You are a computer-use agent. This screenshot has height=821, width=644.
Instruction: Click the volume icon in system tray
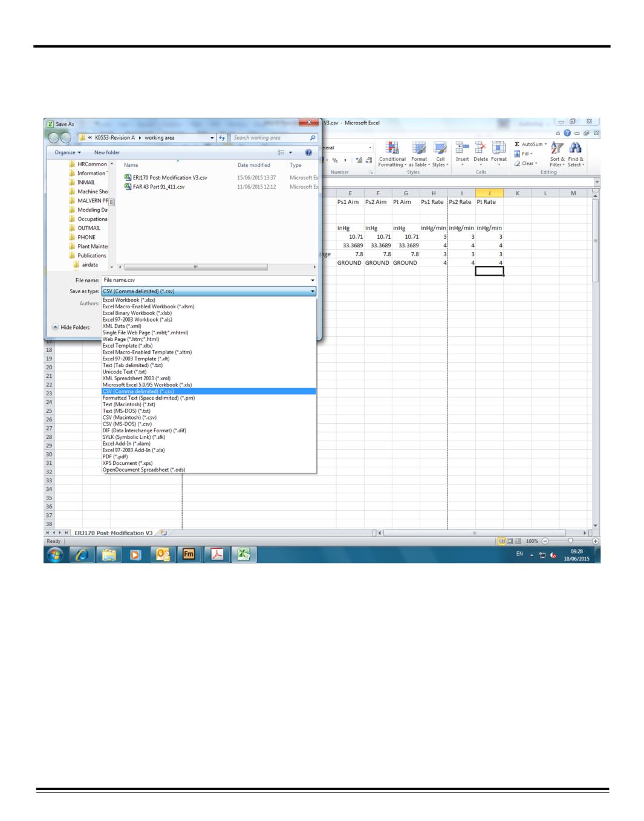(x=553, y=555)
